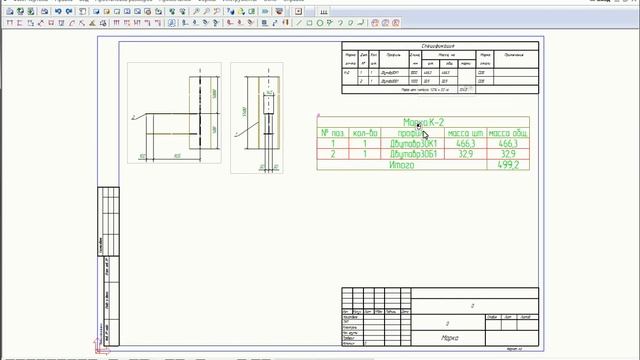Click the ruler scale icon in top toolbar
640x360 pixels.
[x=324, y=11]
